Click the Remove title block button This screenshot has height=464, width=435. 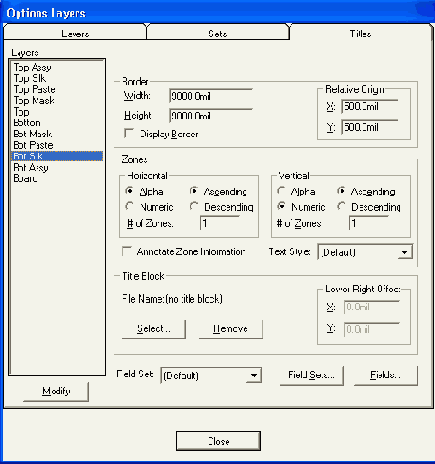coord(230,329)
